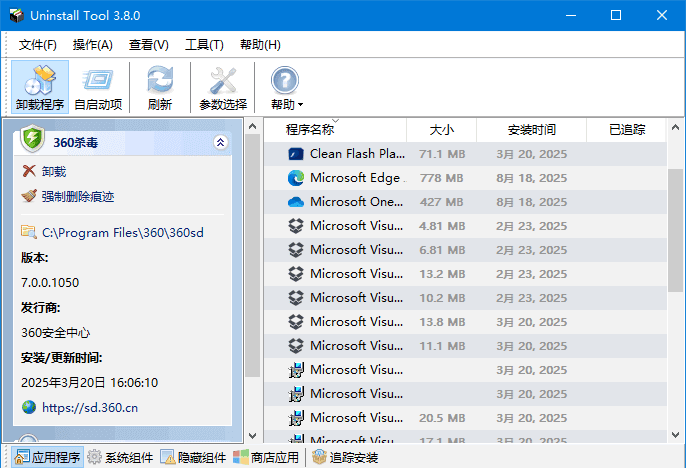
Task: Open the 操作(A) menu
Action: tap(93, 45)
